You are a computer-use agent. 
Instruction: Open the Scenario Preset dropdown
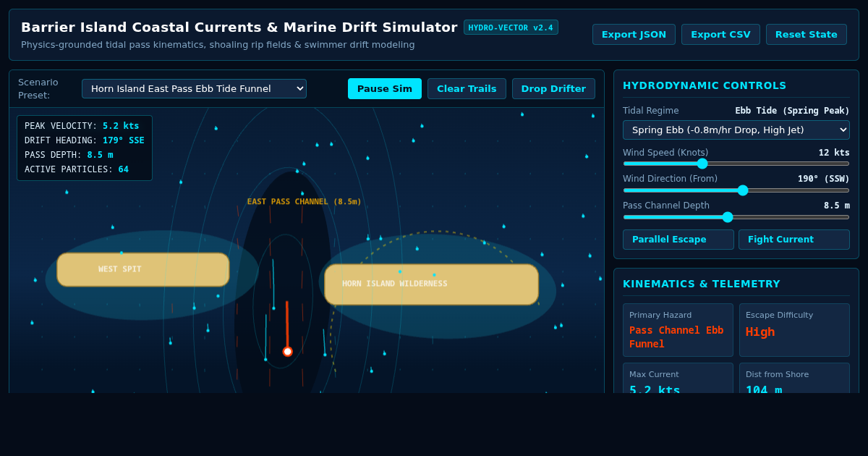pos(194,88)
